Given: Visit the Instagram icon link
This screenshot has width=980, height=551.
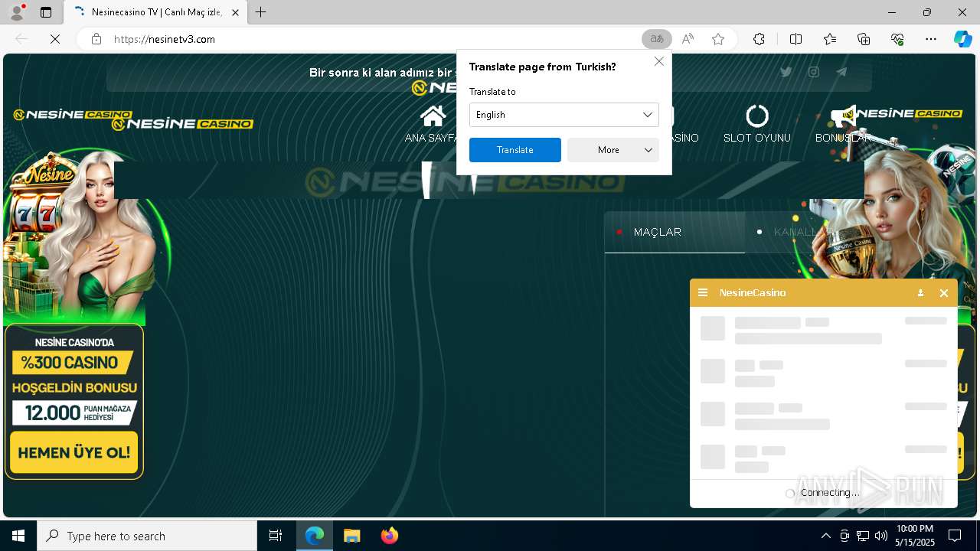Looking at the screenshot, I should pyautogui.click(x=814, y=72).
